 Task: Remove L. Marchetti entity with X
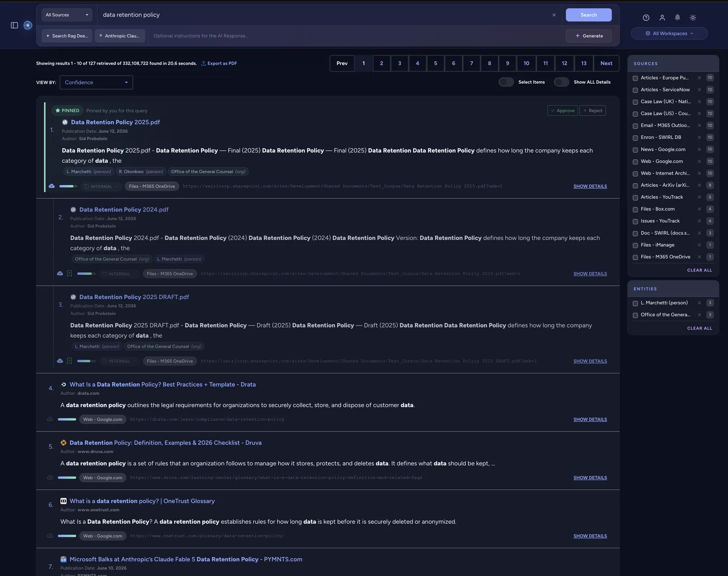point(699,303)
